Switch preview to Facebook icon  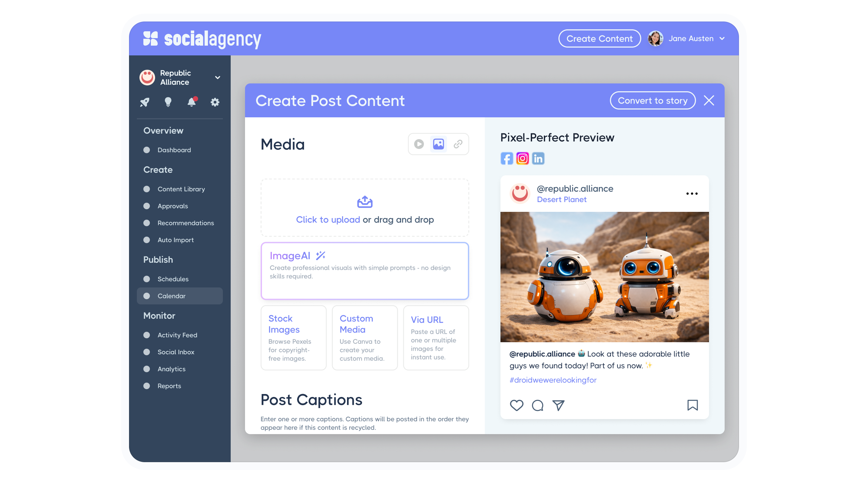(x=506, y=158)
